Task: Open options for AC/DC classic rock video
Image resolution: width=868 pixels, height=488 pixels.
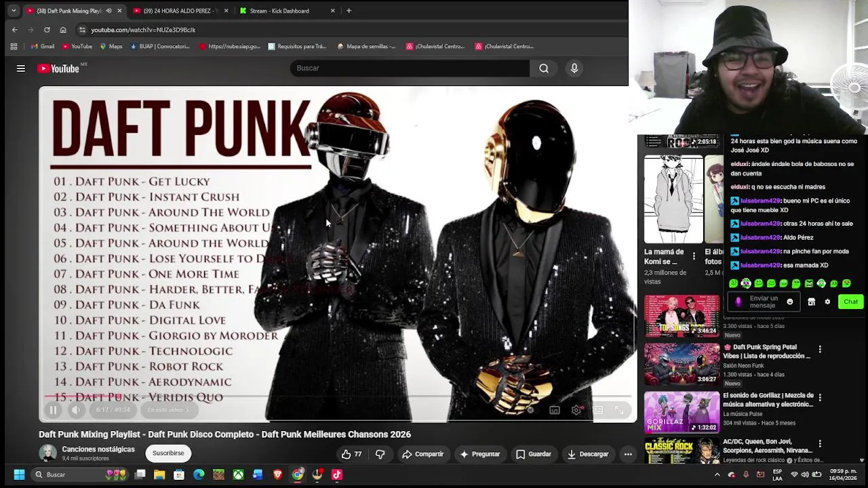Action: [x=820, y=444]
